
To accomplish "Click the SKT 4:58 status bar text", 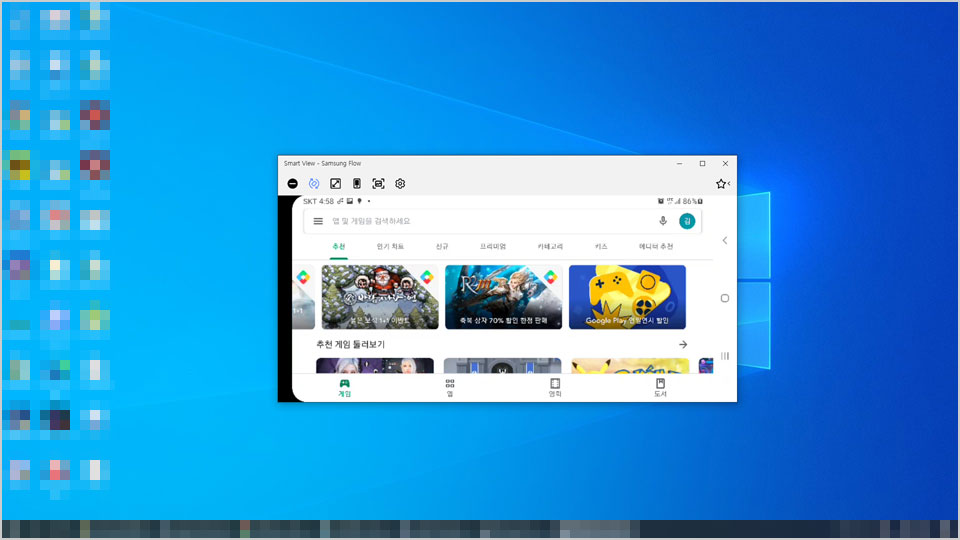I will coord(318,201).
